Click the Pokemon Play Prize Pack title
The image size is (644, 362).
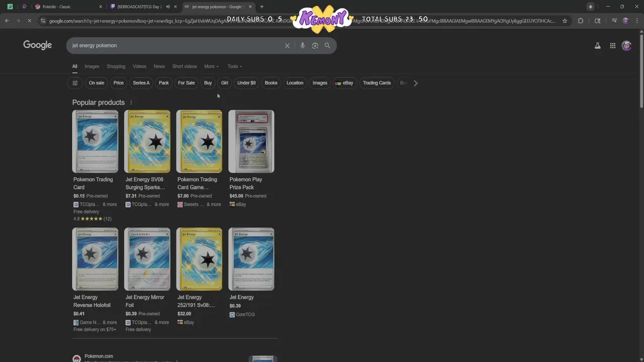246,184
